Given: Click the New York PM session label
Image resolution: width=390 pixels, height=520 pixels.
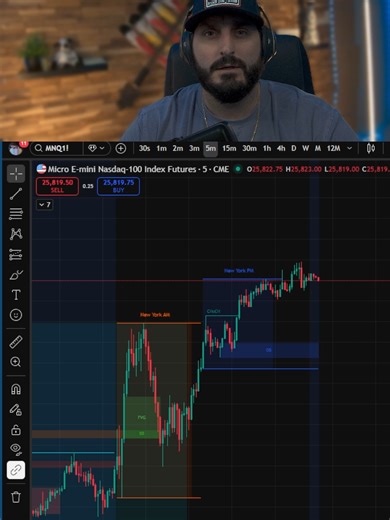Looking at the screenshot, I should click(x=239, y=271).
